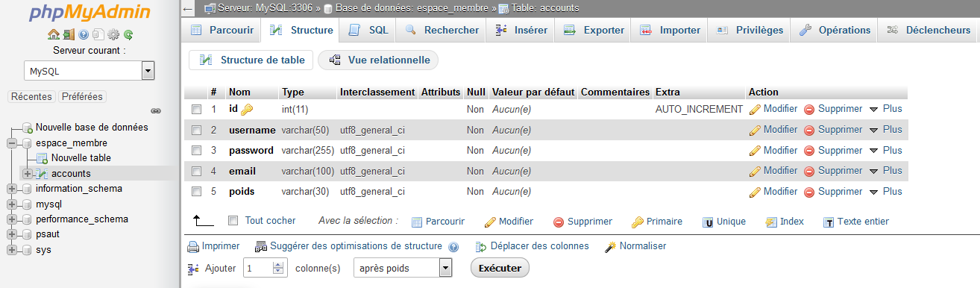
Task: Go to phpMyAdmin home via house icon
Action: point(53,34)
